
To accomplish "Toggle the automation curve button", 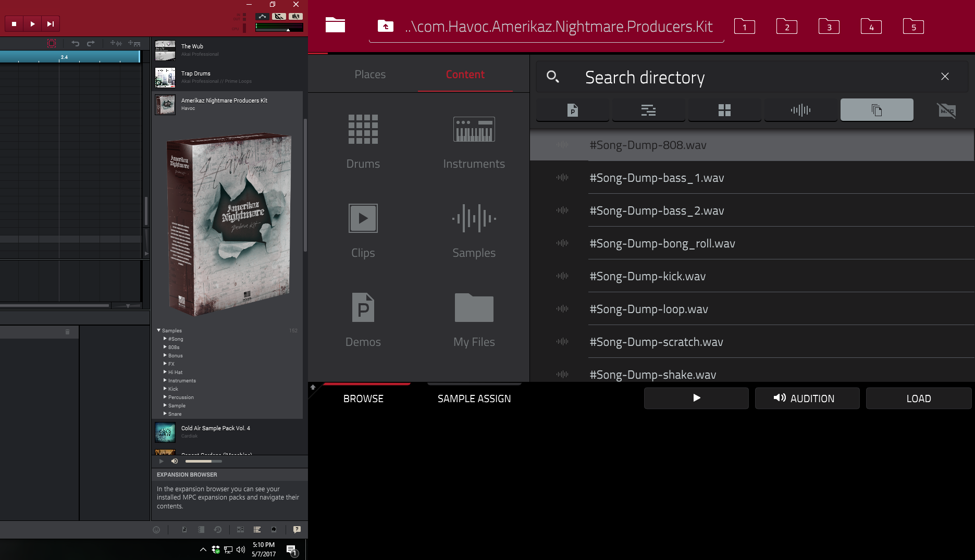I will pos(262,17).
